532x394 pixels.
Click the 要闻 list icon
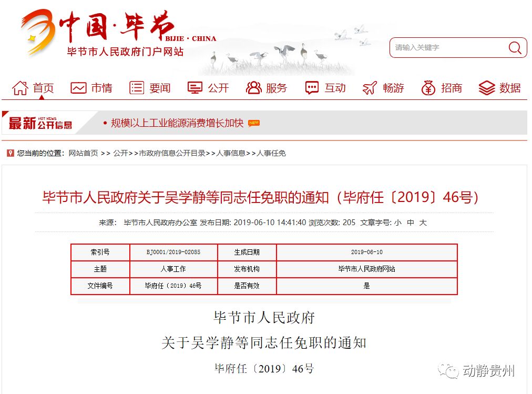click(x=137, y=88)
